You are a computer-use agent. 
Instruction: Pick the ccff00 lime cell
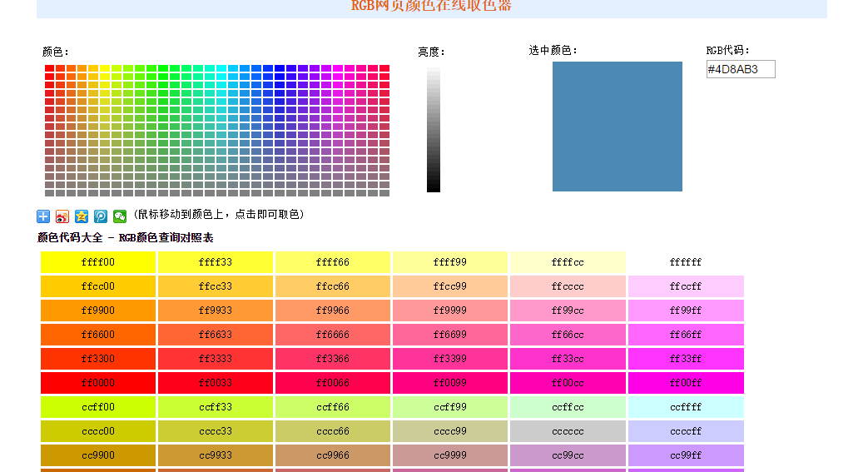click(x=98, y=407)
